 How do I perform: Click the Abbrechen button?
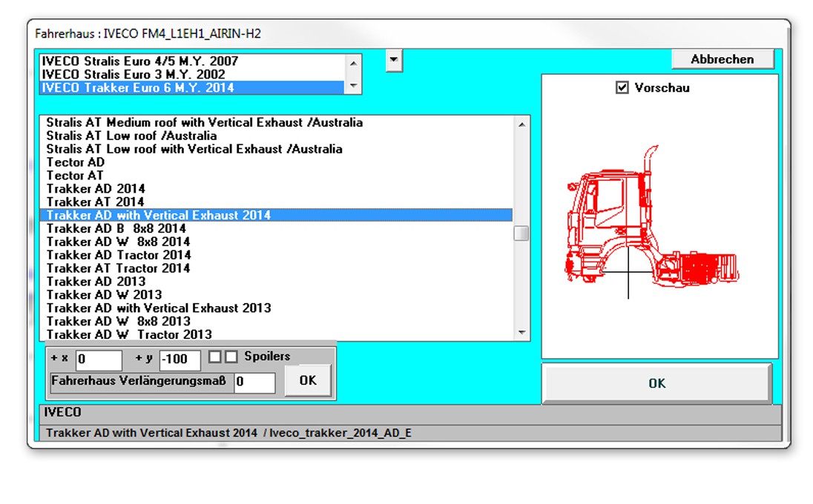723,59
